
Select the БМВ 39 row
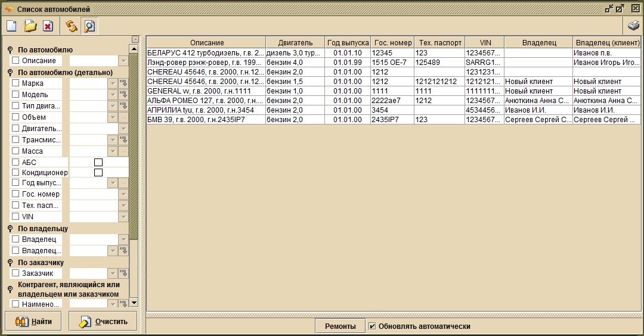click(394, 120)
